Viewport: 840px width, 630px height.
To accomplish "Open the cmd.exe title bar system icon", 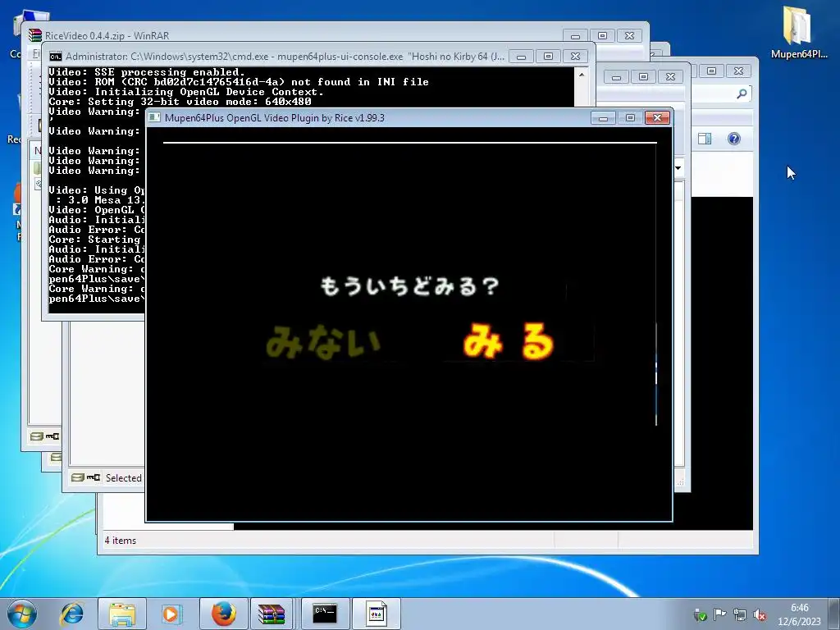I will point(55,57).
